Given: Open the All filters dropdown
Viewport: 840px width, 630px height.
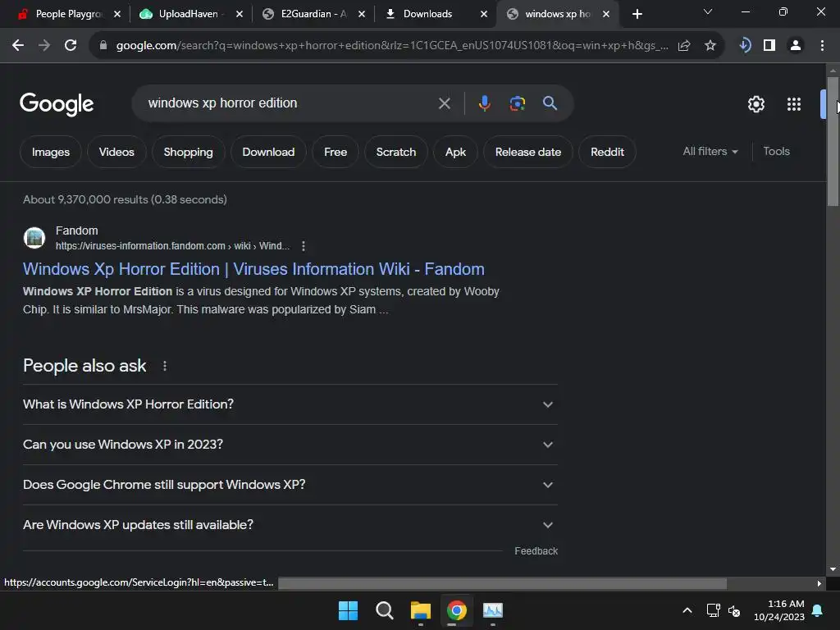Looking at the screenshot, I should click(710, 152).
